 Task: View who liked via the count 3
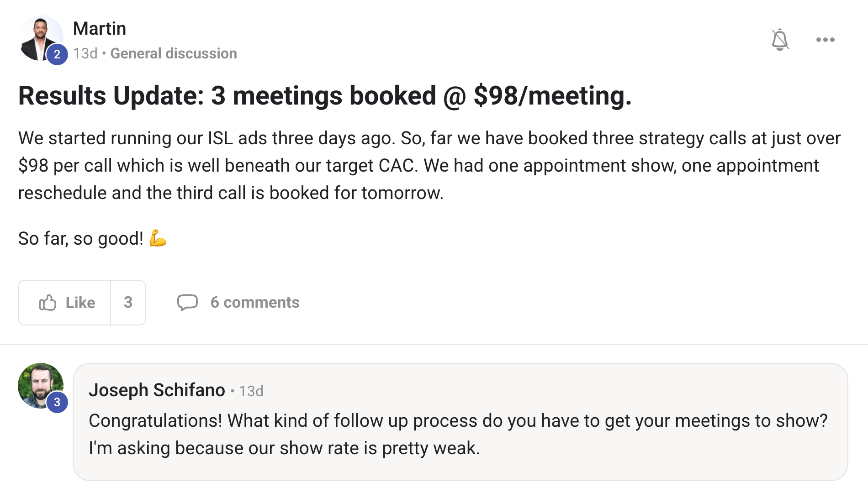pyautogui.click(x=128, y=303)
